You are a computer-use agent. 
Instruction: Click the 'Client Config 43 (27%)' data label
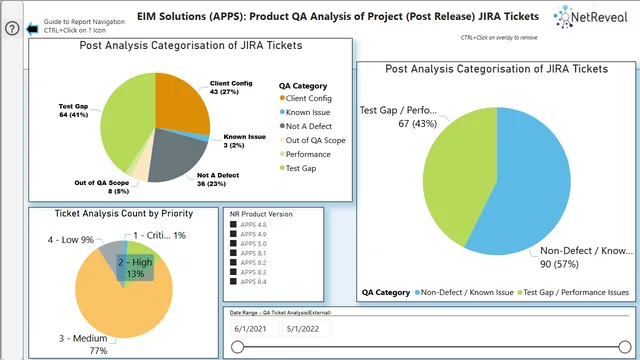pyautogui.click(x=231, y=87)
